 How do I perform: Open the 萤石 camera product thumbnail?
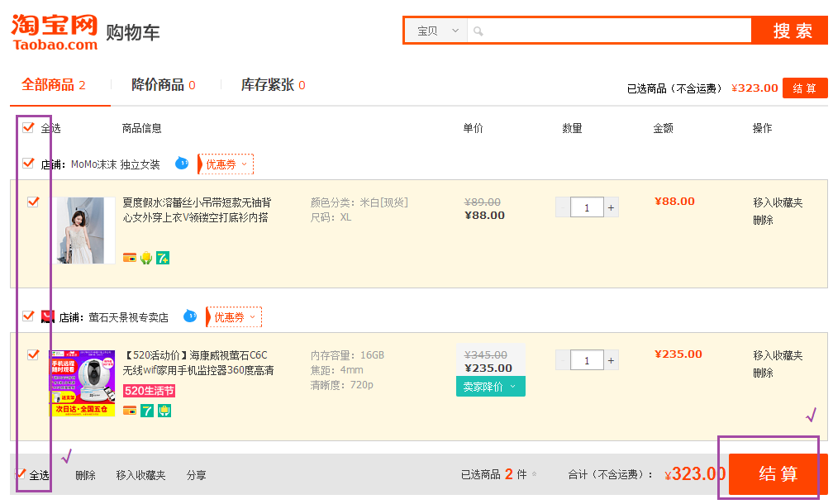click(x=83, y=383)
